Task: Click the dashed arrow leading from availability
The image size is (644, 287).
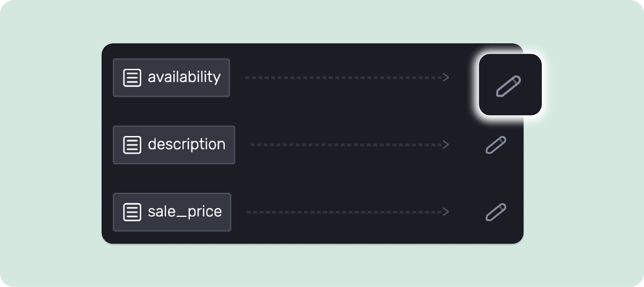Action: [346, 78]
